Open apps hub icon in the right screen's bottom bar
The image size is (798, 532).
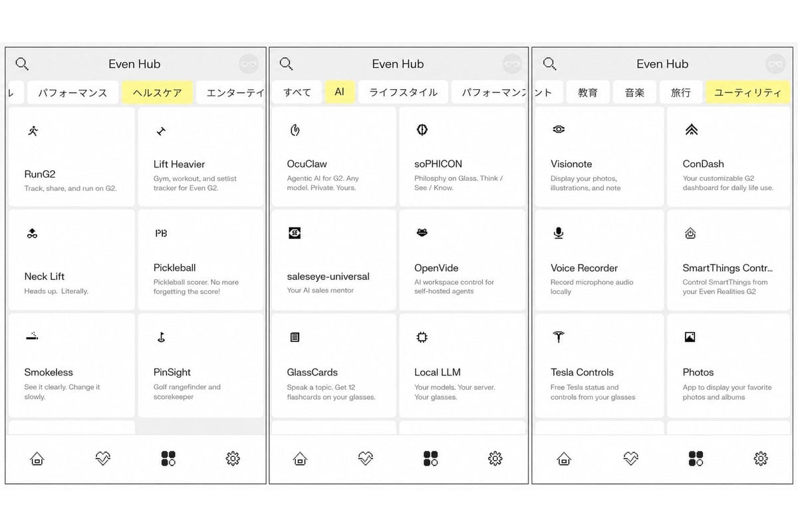pyautogui.click(x=696, y=458)
